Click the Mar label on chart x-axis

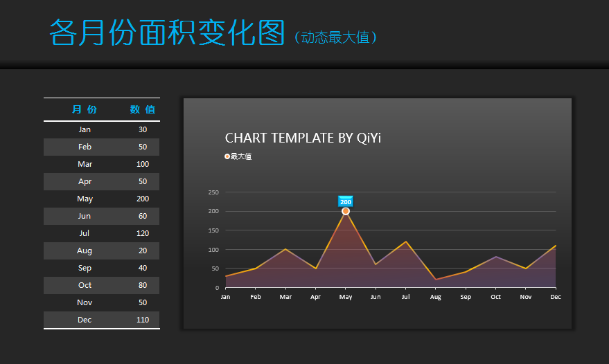point(285,297)
